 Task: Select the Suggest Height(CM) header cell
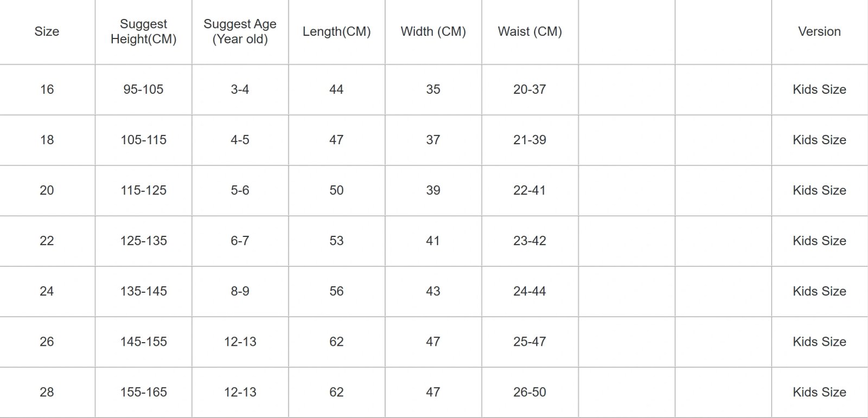[143, 31]
